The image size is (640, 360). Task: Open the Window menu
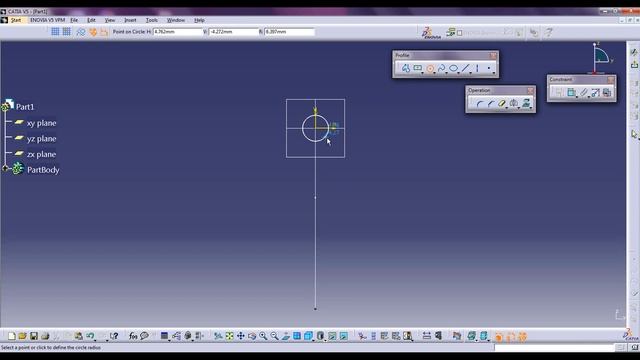coord(176,20)
